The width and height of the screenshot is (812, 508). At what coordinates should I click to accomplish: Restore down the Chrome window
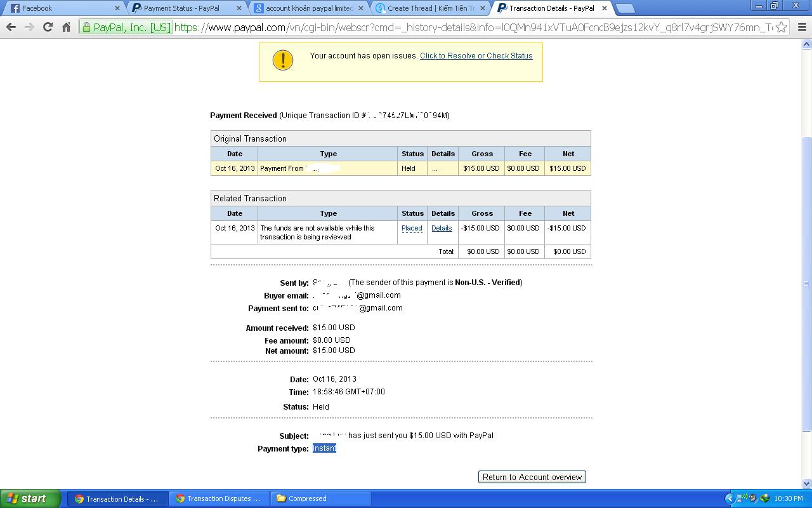tap(775, 6)
